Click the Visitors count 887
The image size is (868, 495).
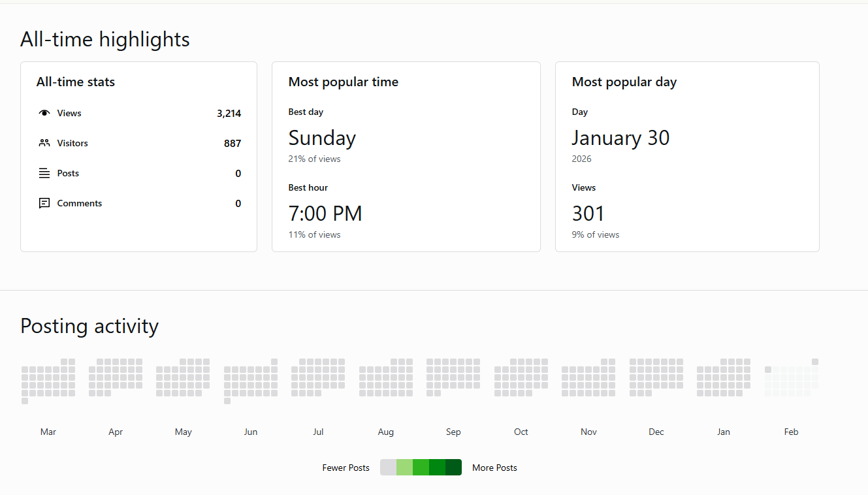(233, 144)
